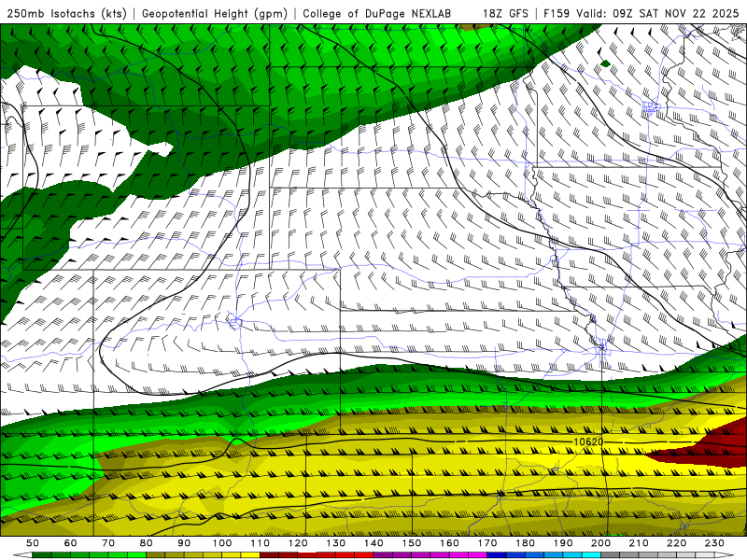Click the "230" value on the color scale

714,543
